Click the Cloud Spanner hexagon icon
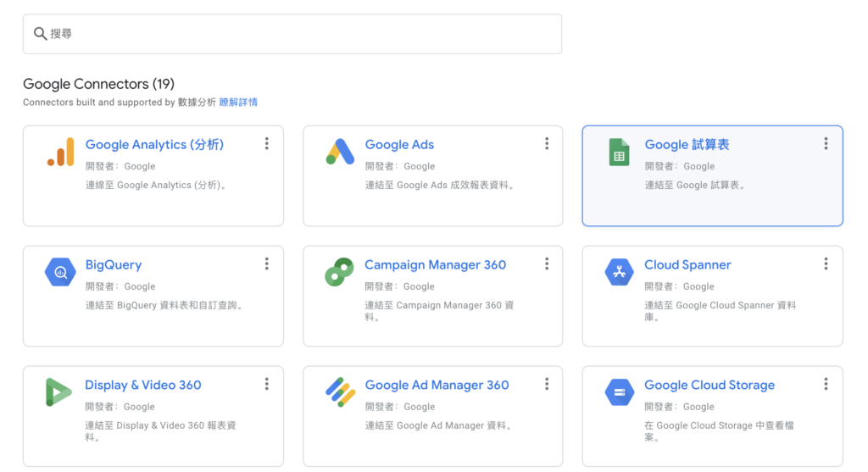The image size is (868, 472). 619,272
